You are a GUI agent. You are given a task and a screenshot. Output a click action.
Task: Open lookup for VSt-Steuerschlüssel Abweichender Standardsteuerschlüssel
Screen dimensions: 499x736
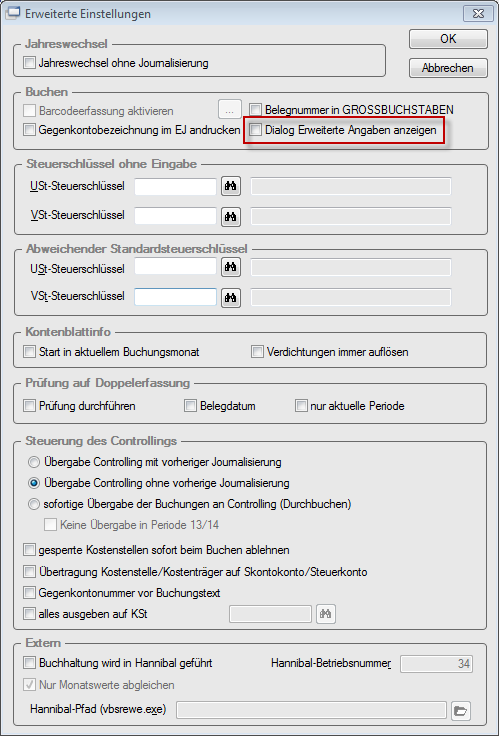point(230,298)
